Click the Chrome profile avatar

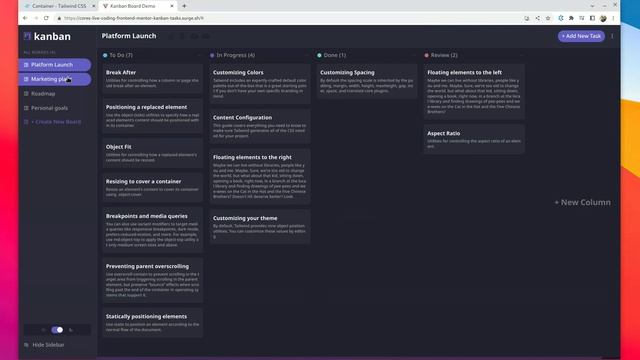coord(603,18)
